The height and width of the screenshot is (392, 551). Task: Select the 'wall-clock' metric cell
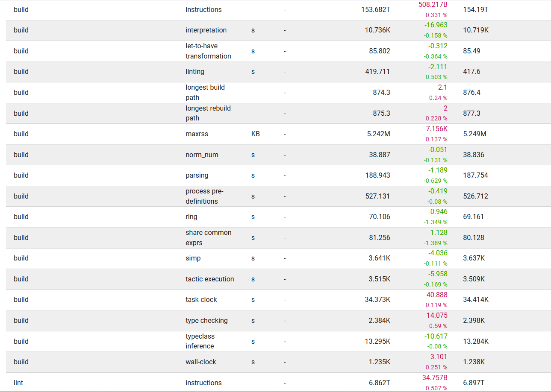click(x=201, y=362)
